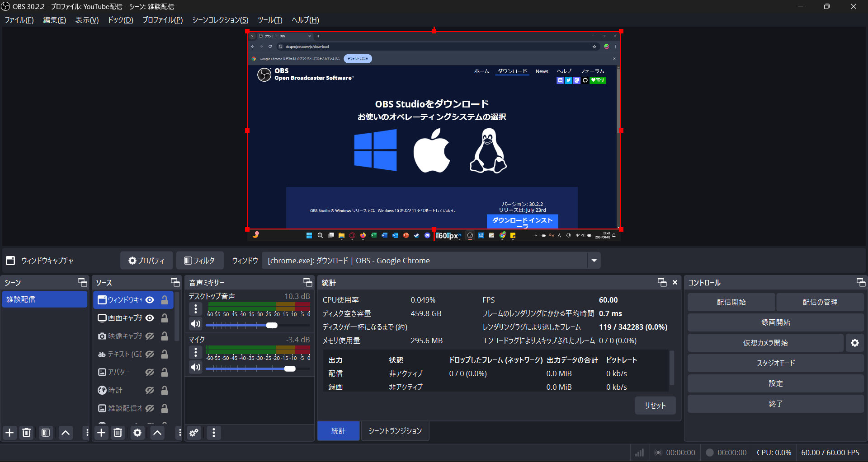Open the ツール menu

pos(270,20)
